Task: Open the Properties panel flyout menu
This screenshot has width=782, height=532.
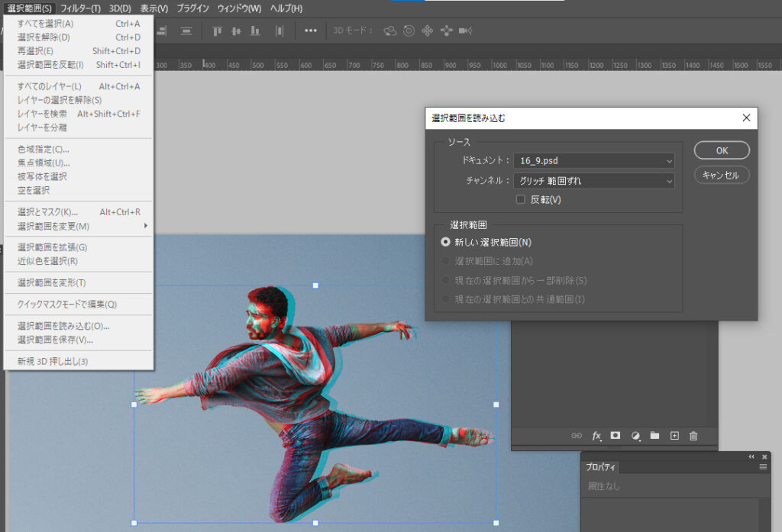Action: (763, 467)
